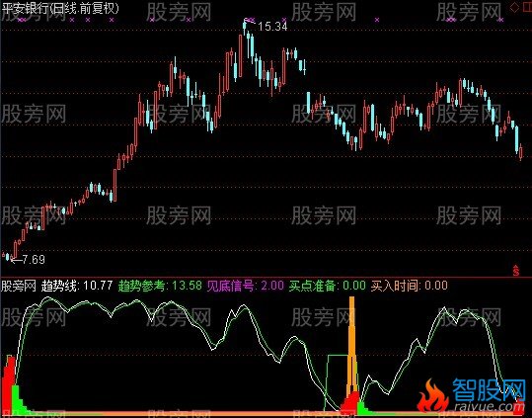The image size is (532, 418).
Task: Click the green 买点准备: 0.00 label
Action: click(328, 286)
